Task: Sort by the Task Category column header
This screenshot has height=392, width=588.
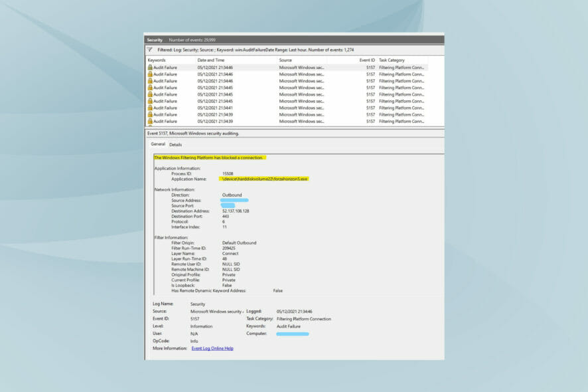Action: 392,60
